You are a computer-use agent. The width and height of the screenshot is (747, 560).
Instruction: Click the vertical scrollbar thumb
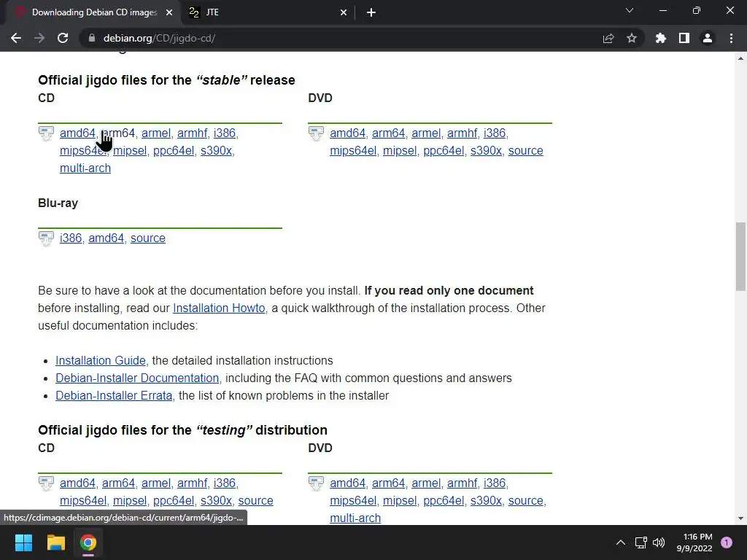click(x=740, y=256)
